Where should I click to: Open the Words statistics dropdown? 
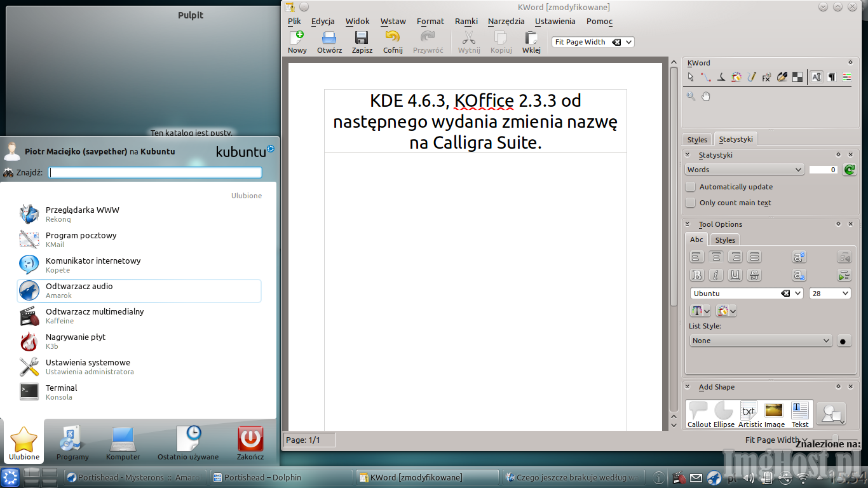[745, 170]
